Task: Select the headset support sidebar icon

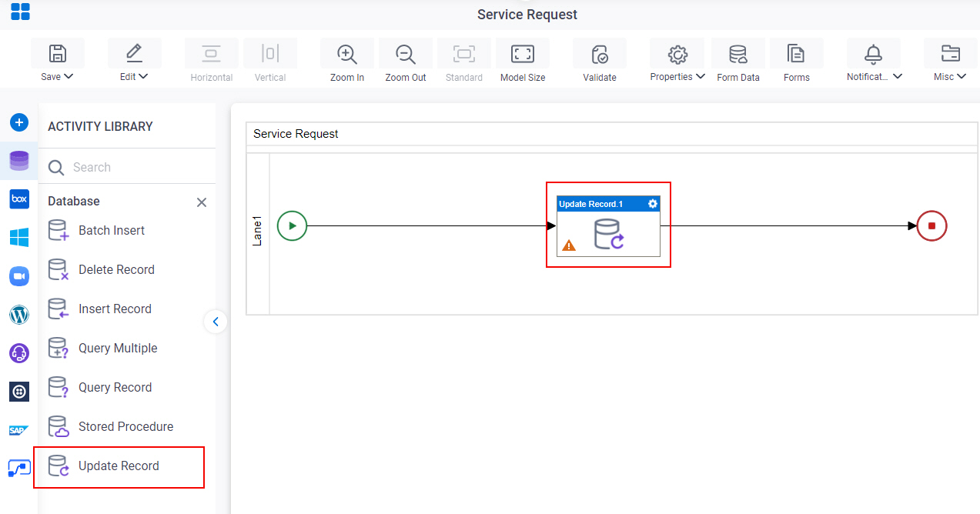Action: [19, 353]
